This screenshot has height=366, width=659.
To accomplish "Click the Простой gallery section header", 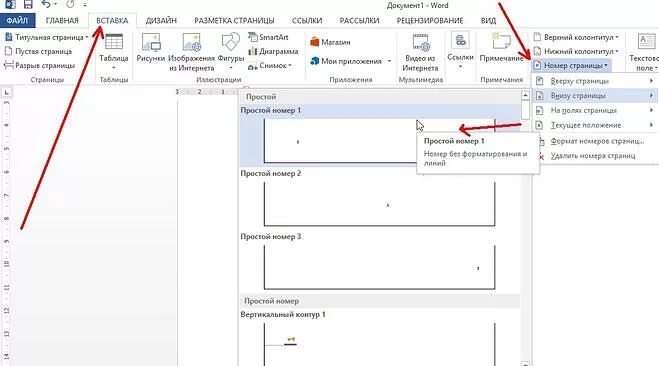I will click(380, 97).
